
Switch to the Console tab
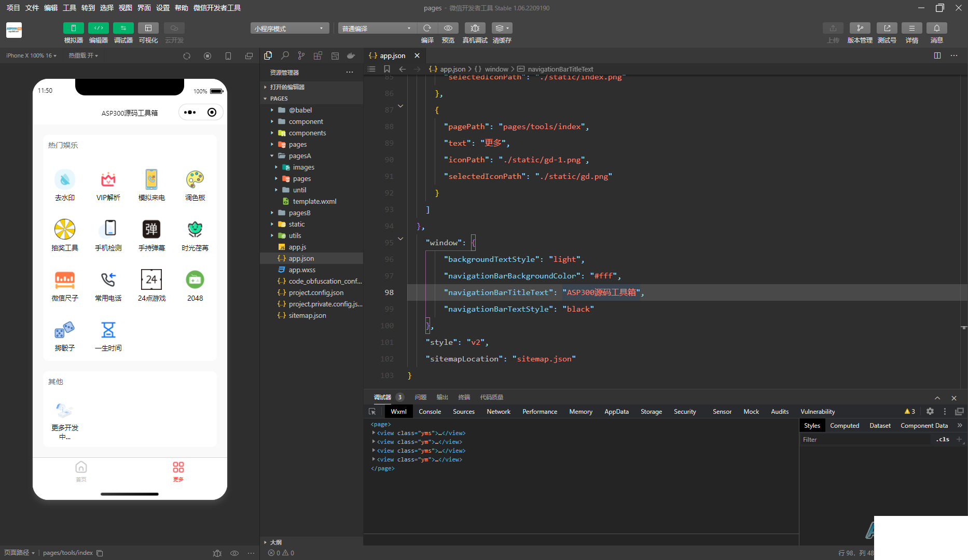[x=430, y=412]
